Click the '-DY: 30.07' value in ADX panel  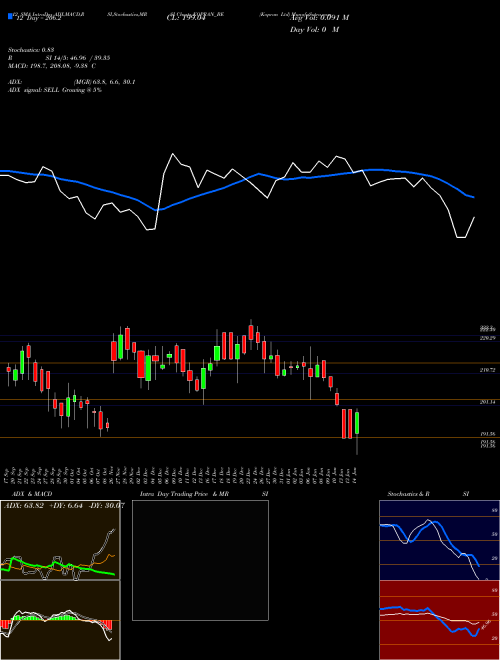pos(106,505)
